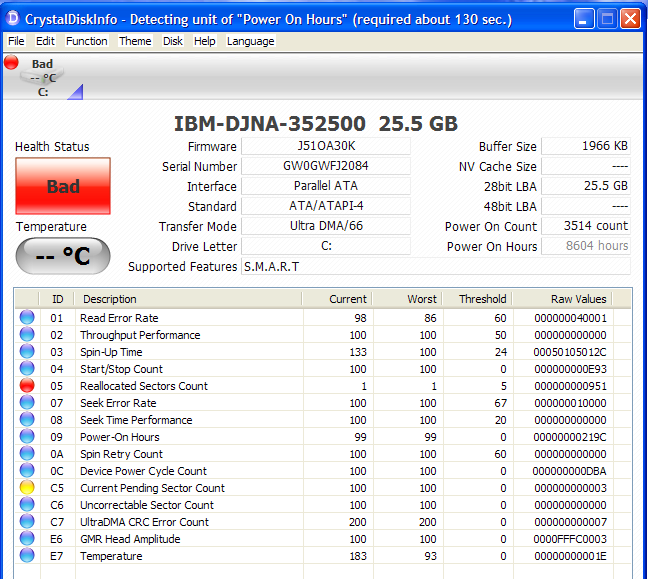Select the Current Pending Sector Count text
The image size is (648, 579).
(152, 488)
